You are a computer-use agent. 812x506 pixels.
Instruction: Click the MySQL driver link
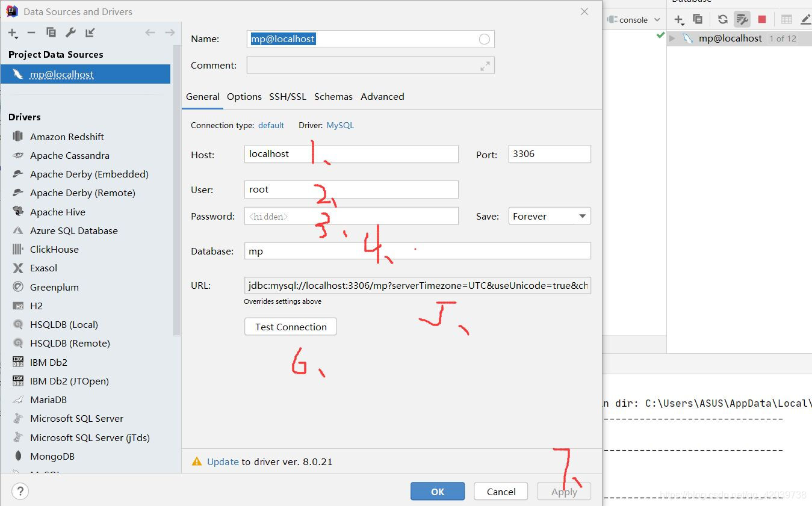(340, 125)
